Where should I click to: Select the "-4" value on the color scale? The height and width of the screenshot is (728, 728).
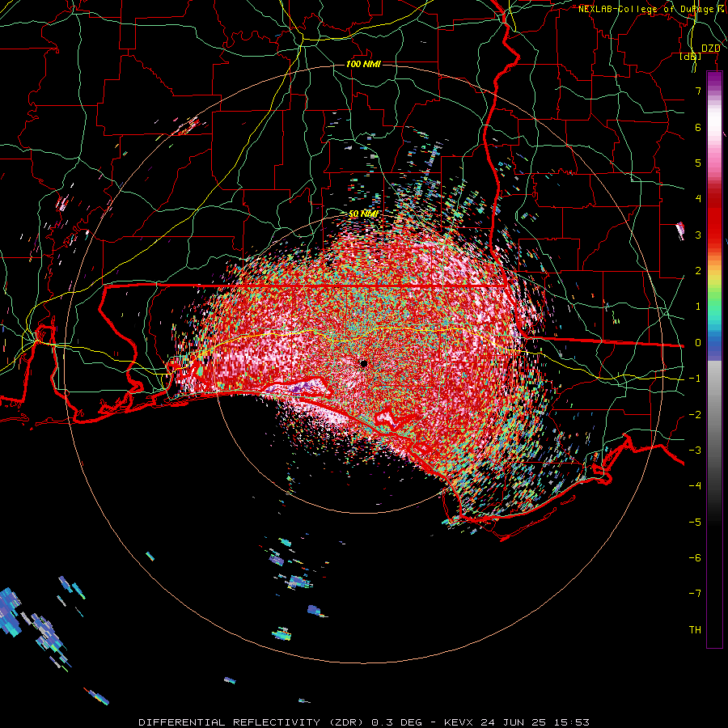pos(695,486)
